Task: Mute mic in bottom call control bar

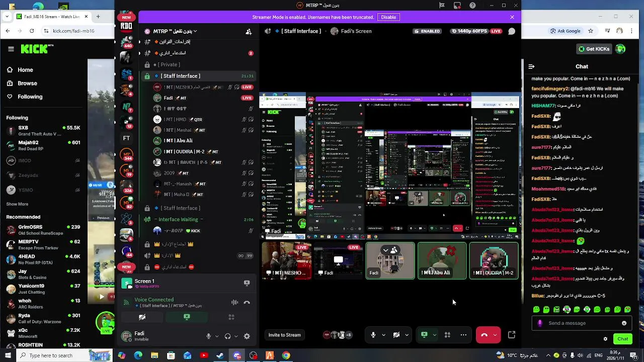Action: [x=373, y=335]
